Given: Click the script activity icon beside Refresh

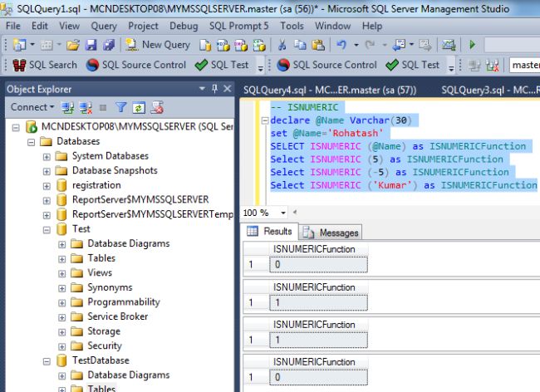Looking at the screenshot, I should coord(157,108).
